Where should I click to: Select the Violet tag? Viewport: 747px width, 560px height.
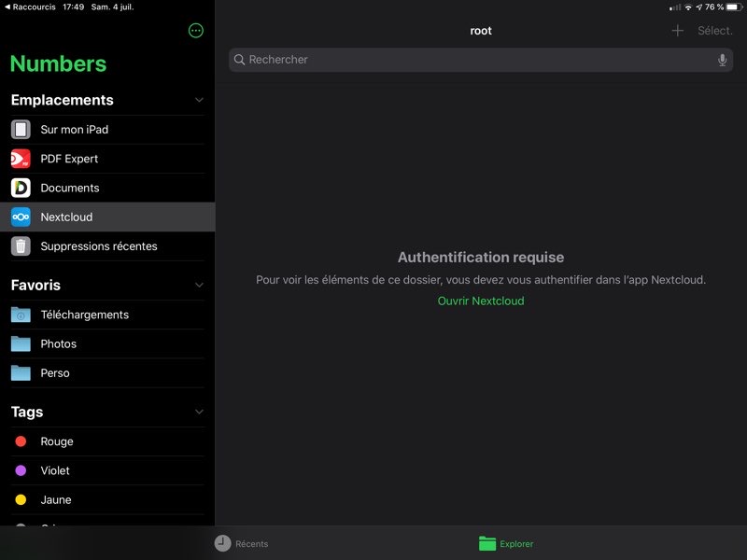pos(54,470)
